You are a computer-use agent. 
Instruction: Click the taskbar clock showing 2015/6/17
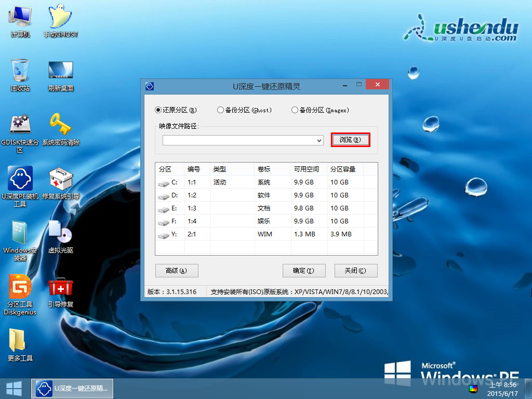(x=501, y=388)
